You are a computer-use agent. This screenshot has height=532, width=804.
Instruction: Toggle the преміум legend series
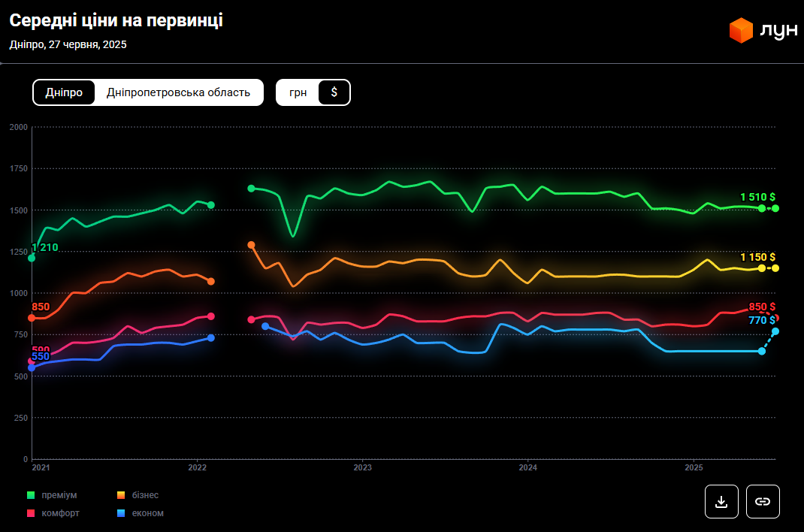coord(59,495)
